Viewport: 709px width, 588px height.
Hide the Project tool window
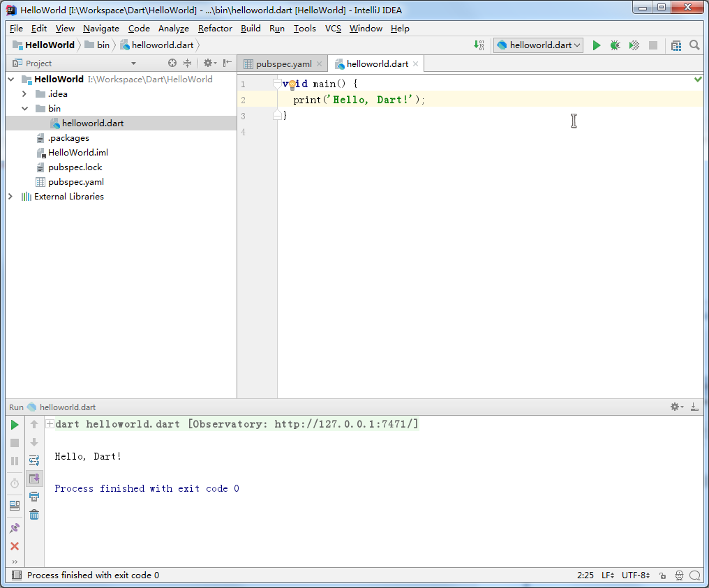click(227, 63)
